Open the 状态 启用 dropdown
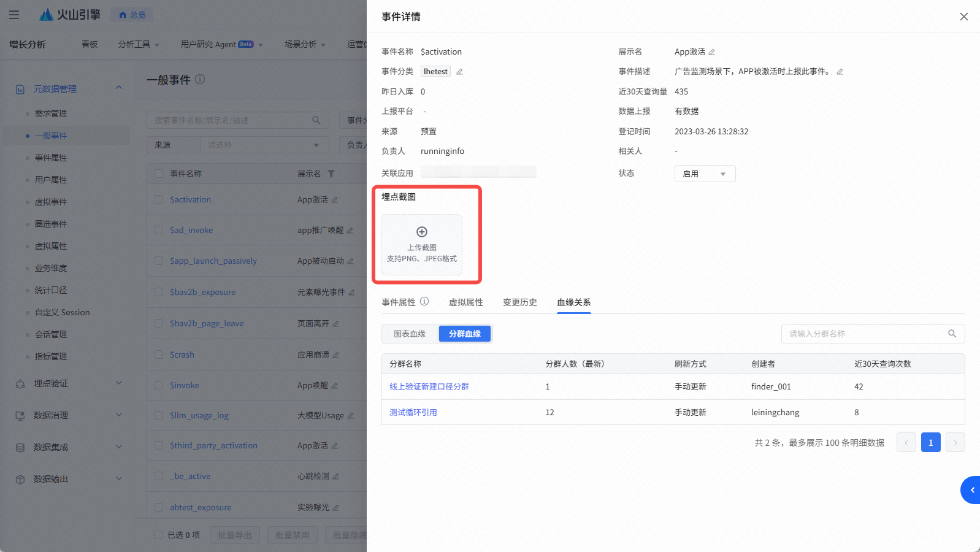 (x=705, y=174)
